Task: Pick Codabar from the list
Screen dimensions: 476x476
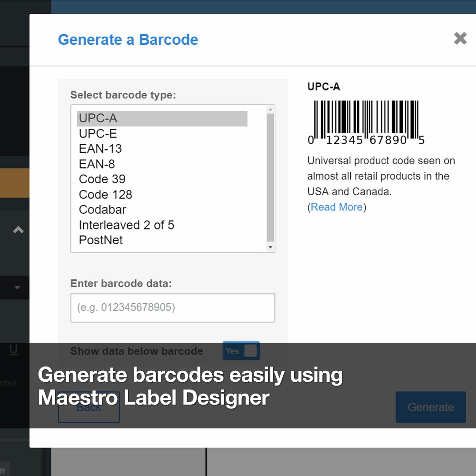Action: click(x=162, y=210)
